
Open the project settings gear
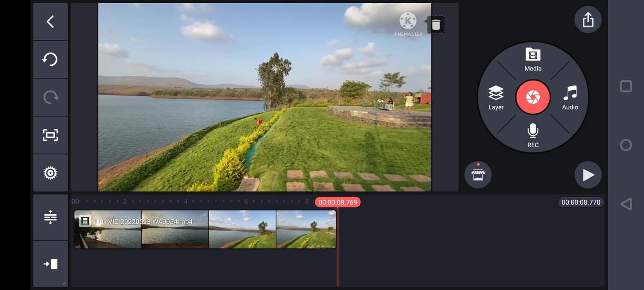[x=50, y=173]
